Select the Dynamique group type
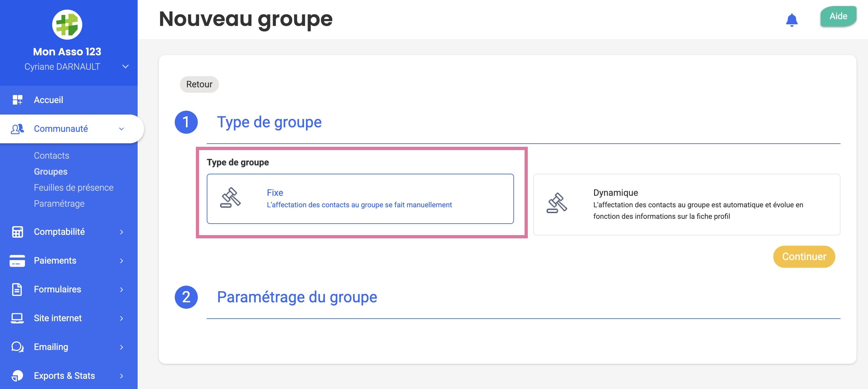The image size is (868, 389). click(687, 203)
